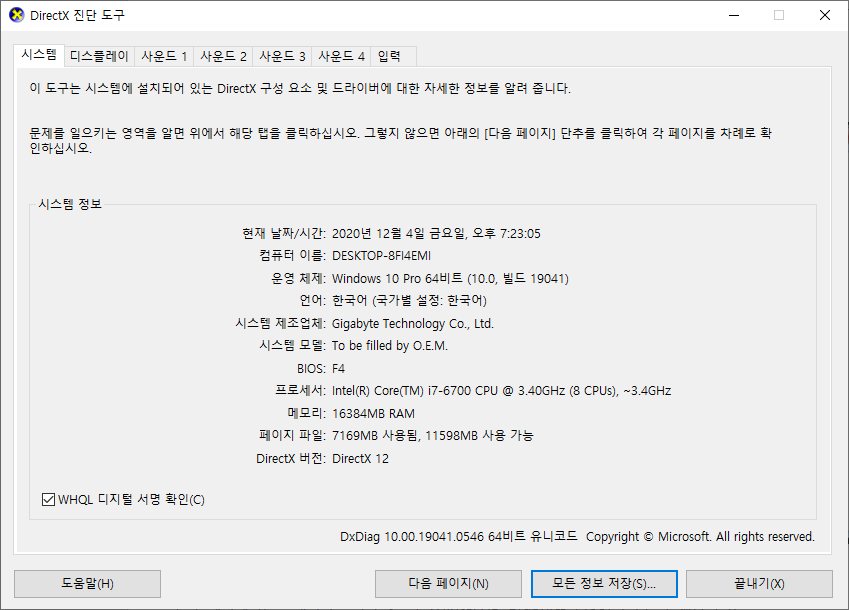Click the 메모리 label
The width and height of the screenshot is (849, 610).
click(x=306, y=414)
